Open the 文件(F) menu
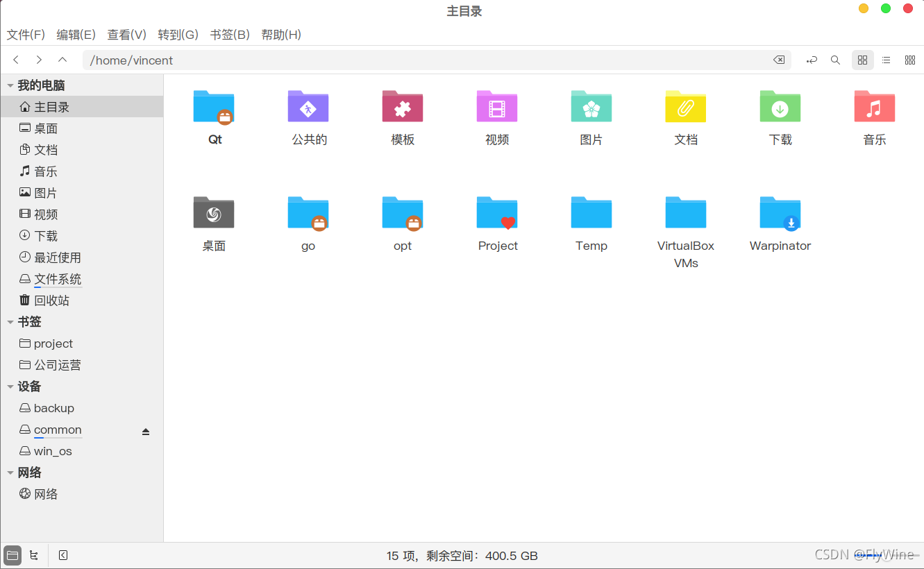924x569 pixels. pyautogui.click(x=26, y=35)
